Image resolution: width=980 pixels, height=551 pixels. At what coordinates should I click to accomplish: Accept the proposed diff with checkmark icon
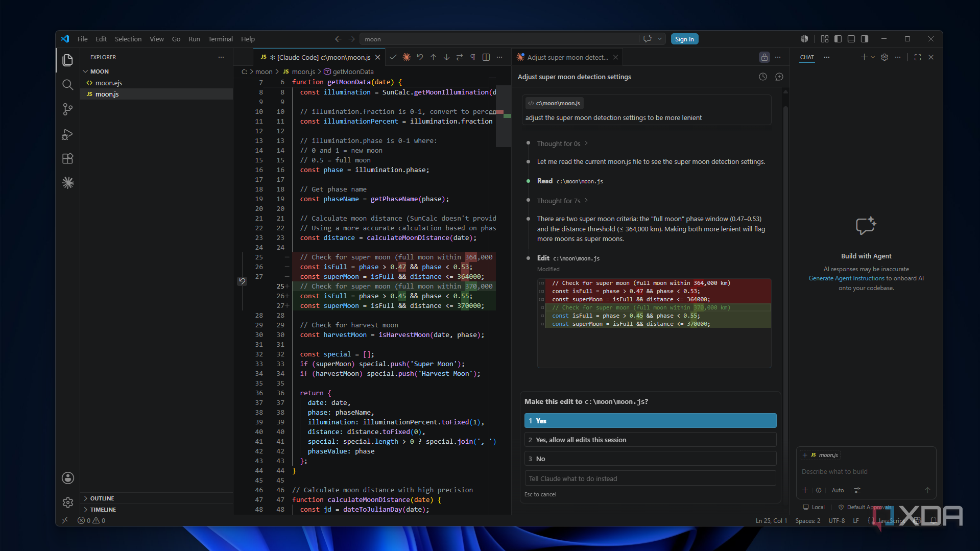(393, 57)
